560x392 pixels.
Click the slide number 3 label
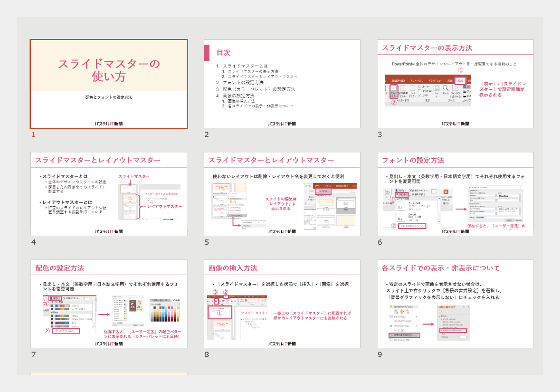380,135
